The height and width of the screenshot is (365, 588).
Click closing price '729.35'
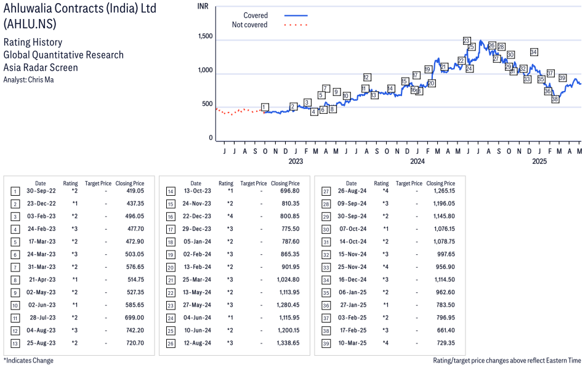[x=446, y=343]
